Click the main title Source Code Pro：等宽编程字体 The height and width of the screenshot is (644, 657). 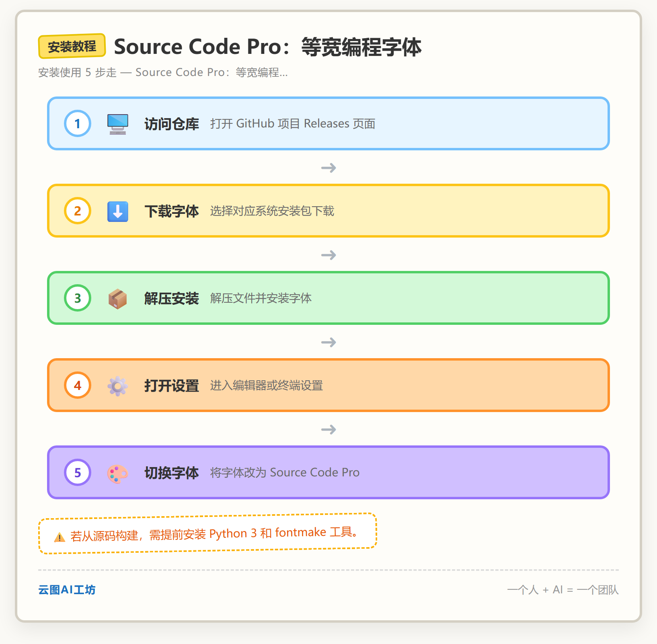click(268, 47)
